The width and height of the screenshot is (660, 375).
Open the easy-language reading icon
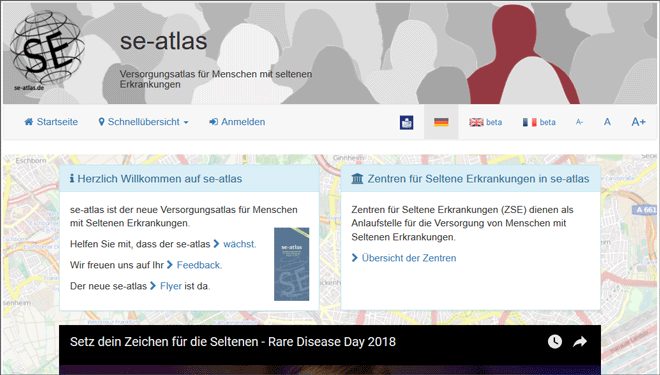pos(406,122)
